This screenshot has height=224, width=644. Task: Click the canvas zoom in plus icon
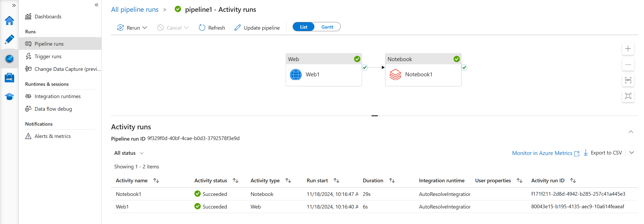point(628,49)
